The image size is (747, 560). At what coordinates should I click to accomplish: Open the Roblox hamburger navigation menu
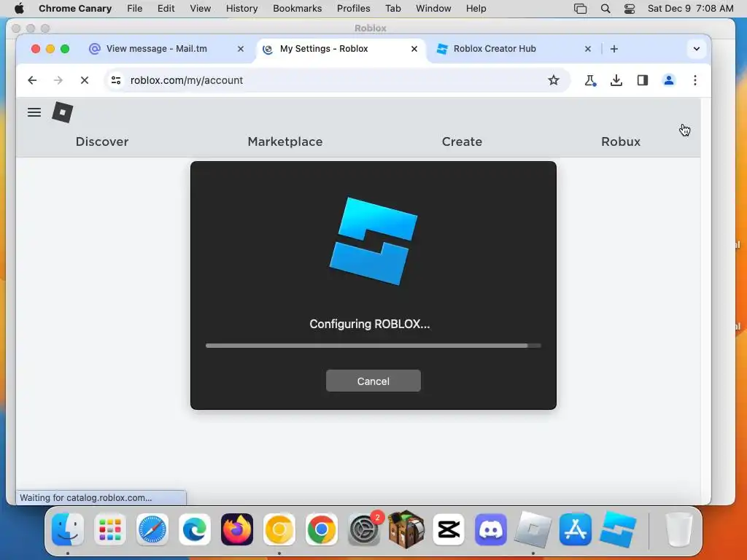(x=34, y=112)
